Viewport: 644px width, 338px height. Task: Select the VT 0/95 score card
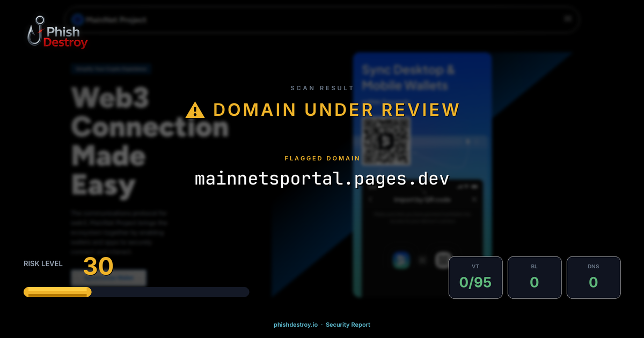[x=475, y=277]
